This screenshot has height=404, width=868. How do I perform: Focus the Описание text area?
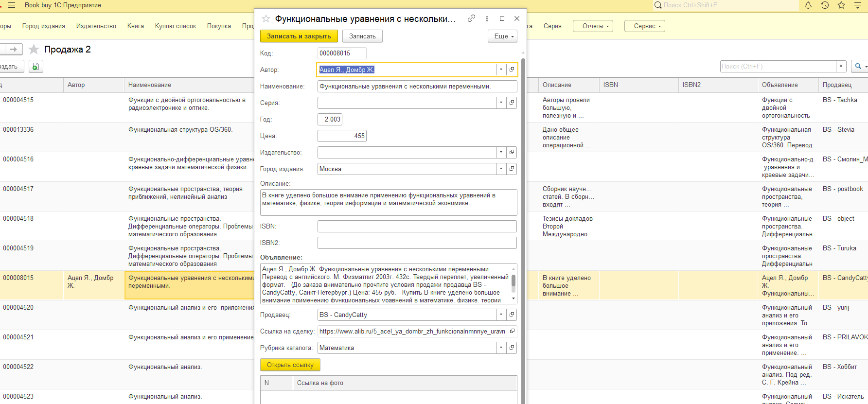pyautogui.click(x=389, y=202)
